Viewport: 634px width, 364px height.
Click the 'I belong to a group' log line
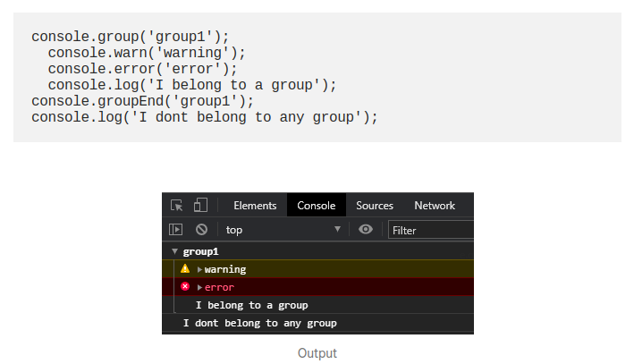pyautogui.click(x=251, y=305)
